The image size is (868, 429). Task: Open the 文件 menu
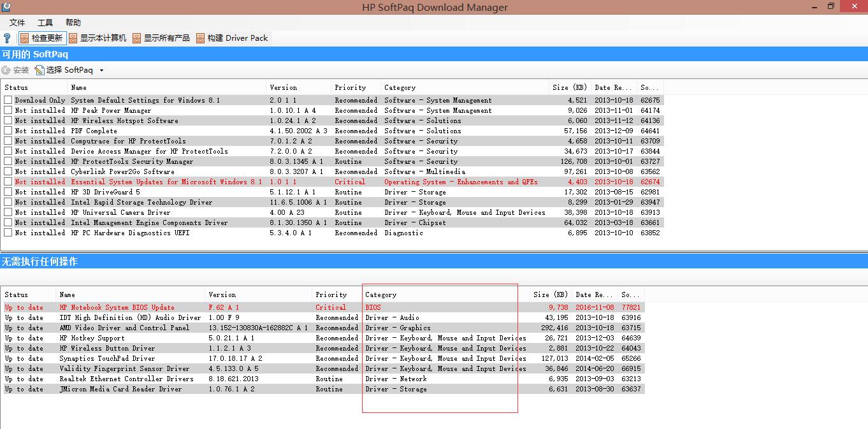click(x=17, y=22)
